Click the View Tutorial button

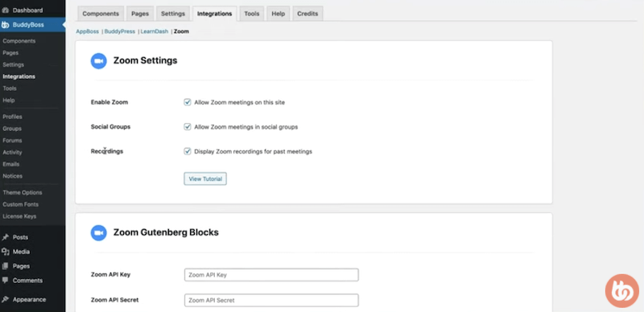click(205, 179)
